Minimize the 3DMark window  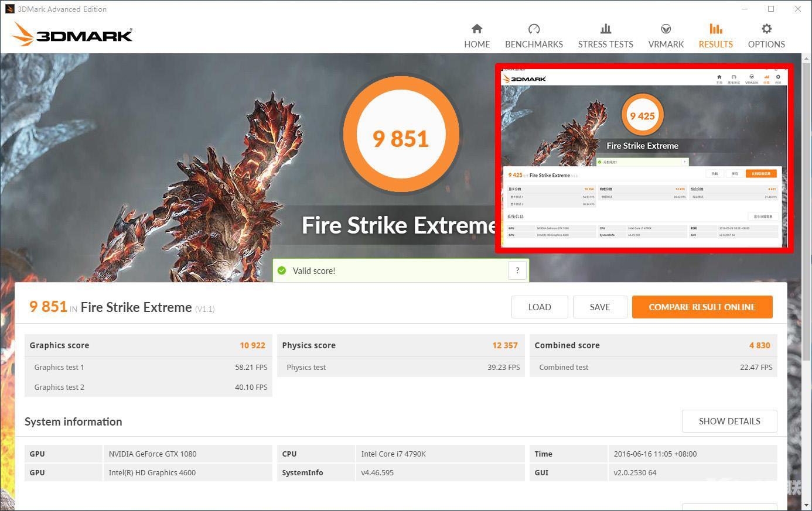coord(745,9)
